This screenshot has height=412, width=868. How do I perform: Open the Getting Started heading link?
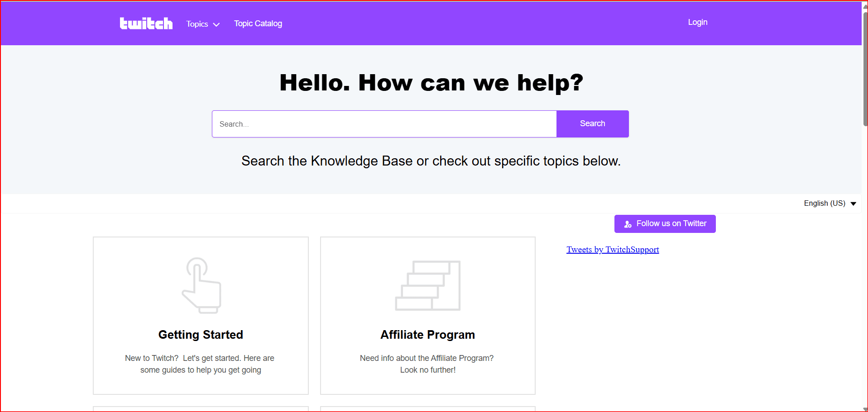tap(201, 335)
